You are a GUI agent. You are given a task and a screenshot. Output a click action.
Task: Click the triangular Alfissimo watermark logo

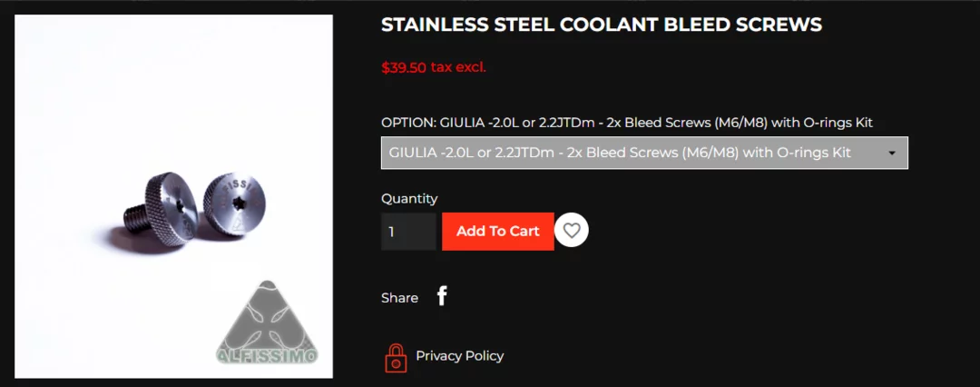click(x=268, y=322)
